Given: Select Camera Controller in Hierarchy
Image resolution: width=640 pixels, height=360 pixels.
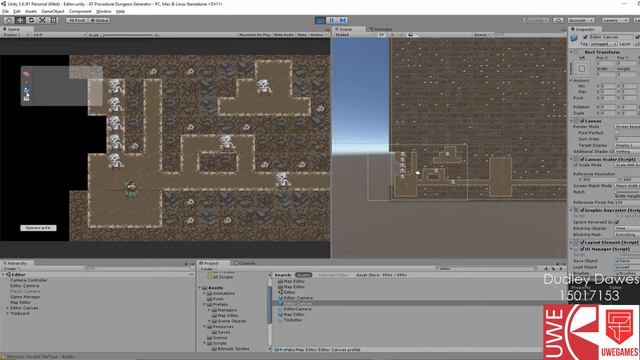Looking at the screenshot, I should (x=29, y=280).
